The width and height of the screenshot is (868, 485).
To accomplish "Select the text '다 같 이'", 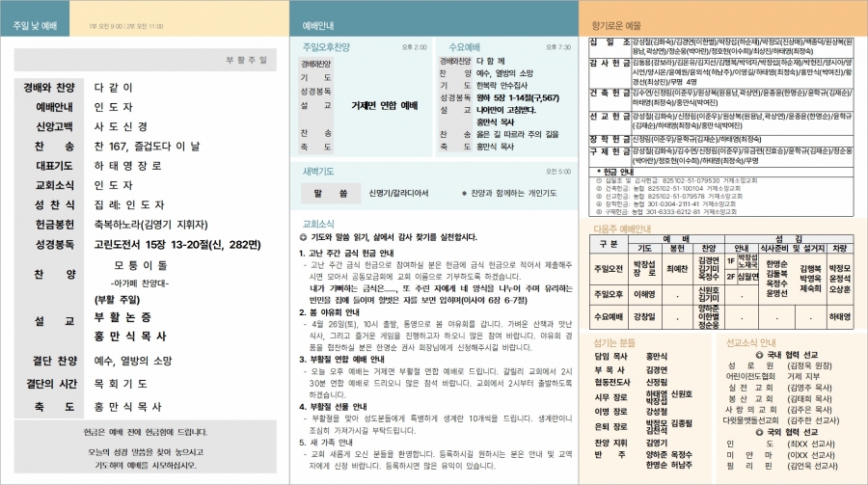I will (114, 88).
